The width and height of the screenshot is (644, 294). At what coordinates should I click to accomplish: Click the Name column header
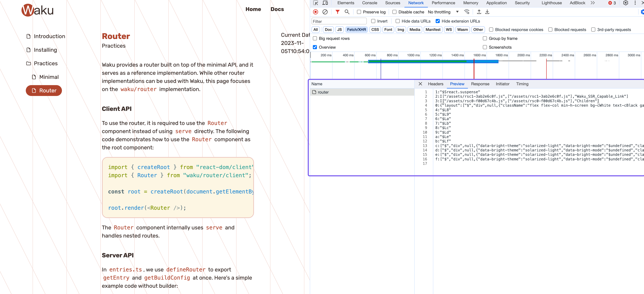[x=362, y=84]
